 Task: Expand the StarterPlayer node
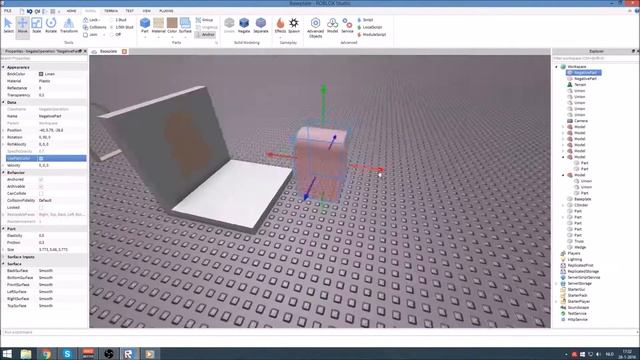(557, 301)
